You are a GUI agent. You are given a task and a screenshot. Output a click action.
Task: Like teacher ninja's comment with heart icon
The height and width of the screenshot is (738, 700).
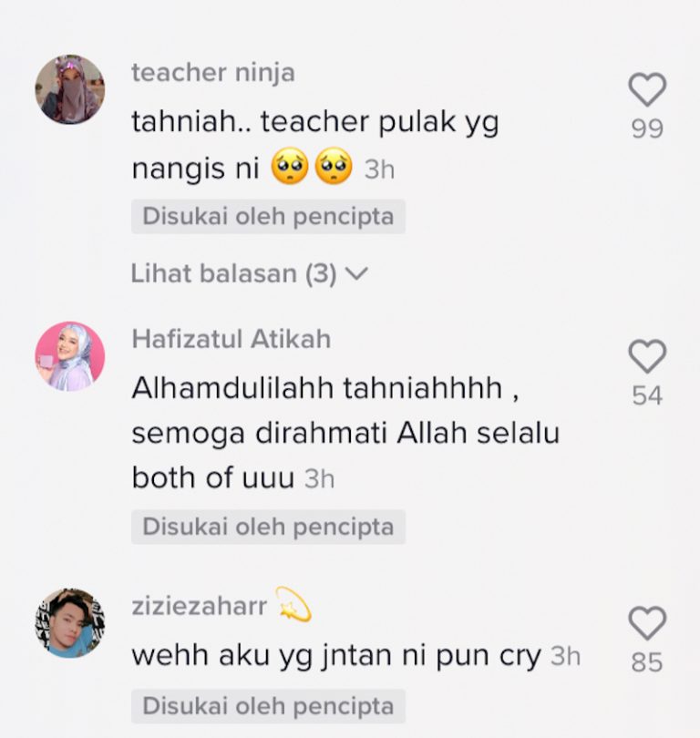(x=647, y=89)
